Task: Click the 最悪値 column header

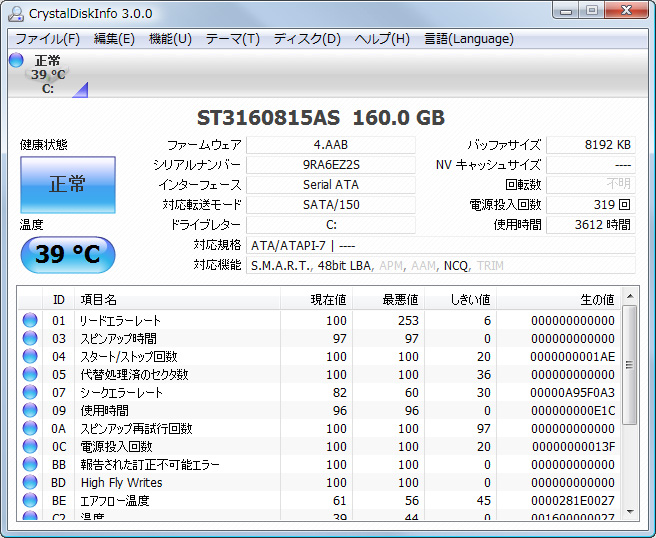Action: (389, 300)
